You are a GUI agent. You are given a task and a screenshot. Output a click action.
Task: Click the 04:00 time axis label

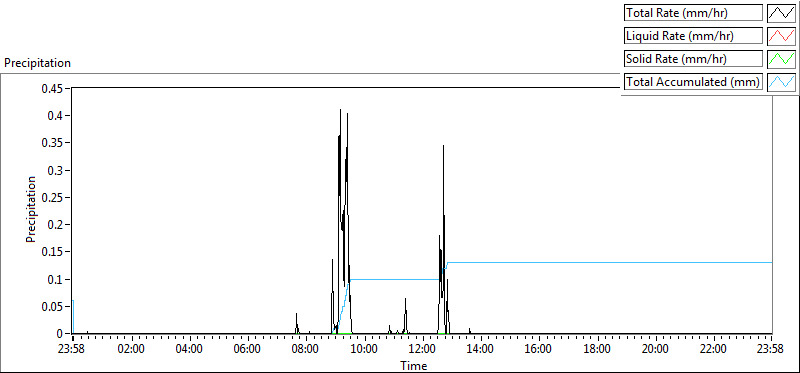(190, 350)
